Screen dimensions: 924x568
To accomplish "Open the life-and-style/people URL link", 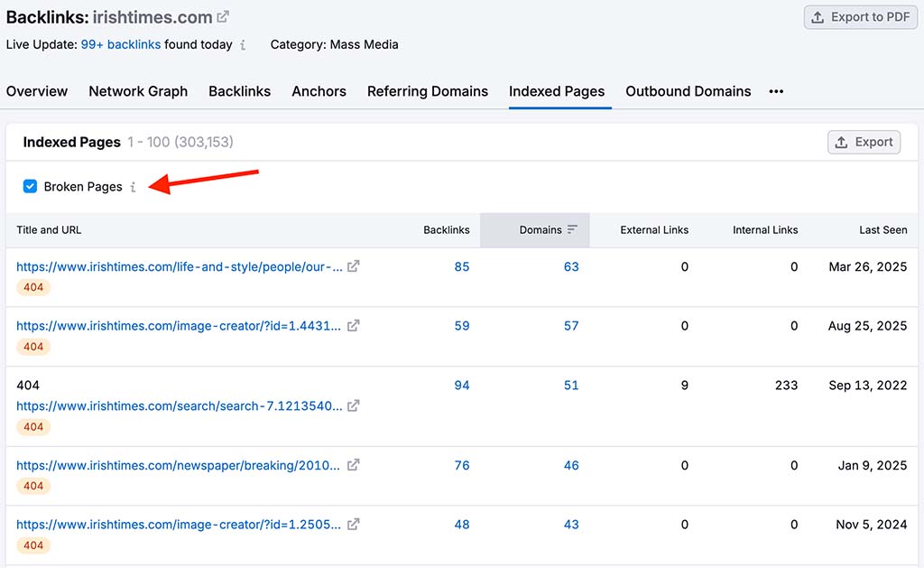I will pyautogui.click(x=180, y=266).
